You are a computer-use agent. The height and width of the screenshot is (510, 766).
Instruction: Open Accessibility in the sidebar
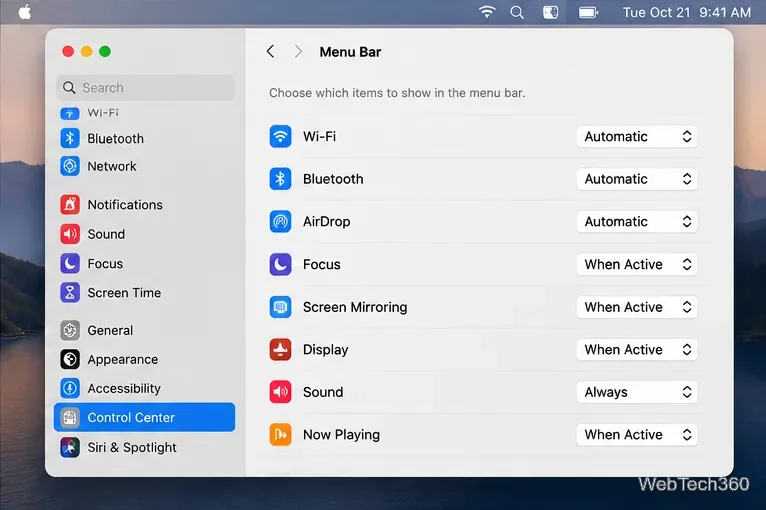pos(145,388)
